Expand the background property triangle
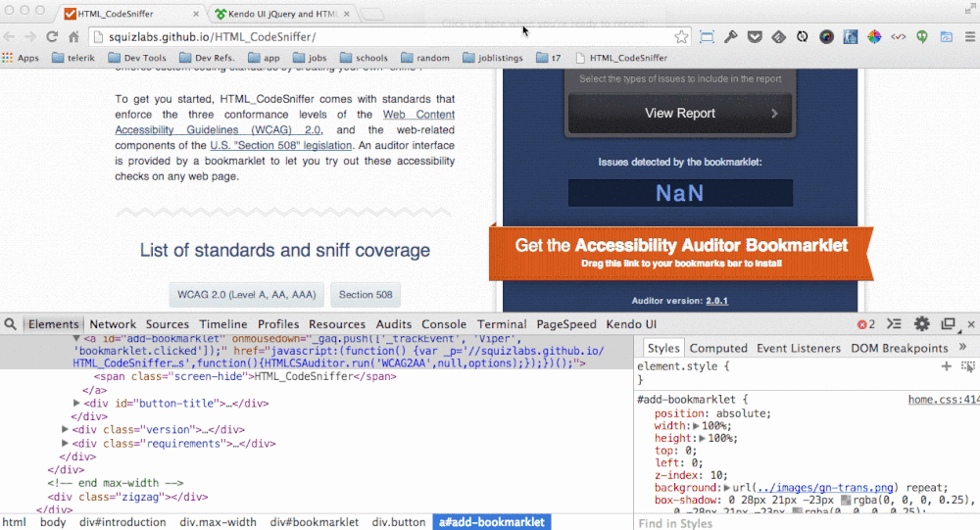This screenshot has width=980, height=530. [x=727, y=488]
